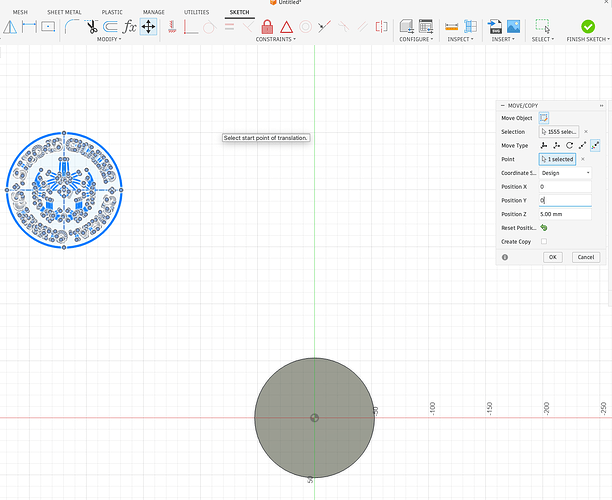Image resolution: width=612 pixels, height=500 pixels.
Task: Click OK in Move/Copy dialog
Action: pyautogui.click(x=553, y=257)
